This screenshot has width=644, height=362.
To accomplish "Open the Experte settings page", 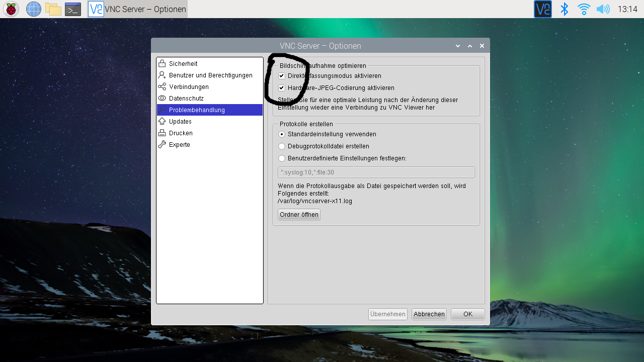I will 210,145.
